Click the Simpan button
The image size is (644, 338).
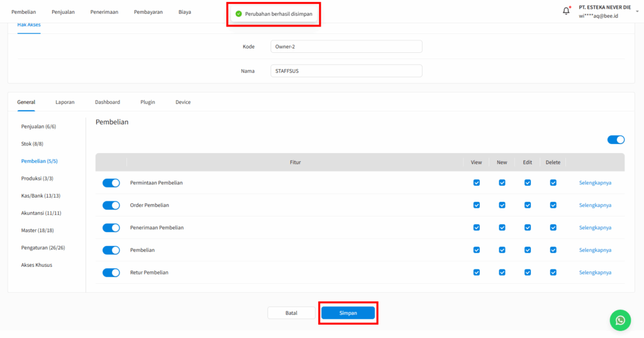[348, 313]
